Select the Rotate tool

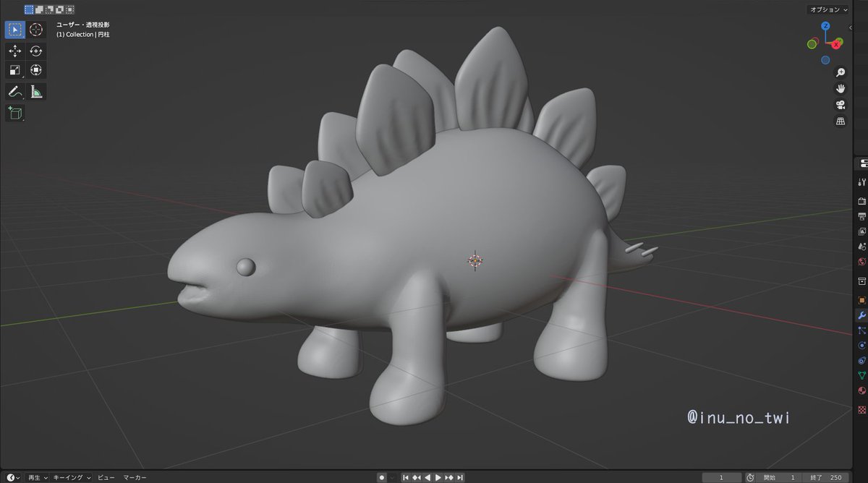tap(36, 51)
